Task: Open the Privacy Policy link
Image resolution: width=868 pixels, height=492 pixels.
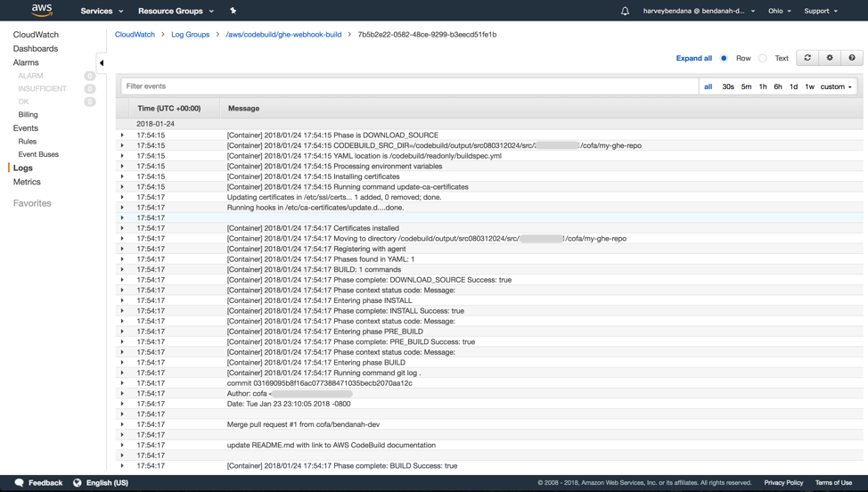Action: click(783, 482)
